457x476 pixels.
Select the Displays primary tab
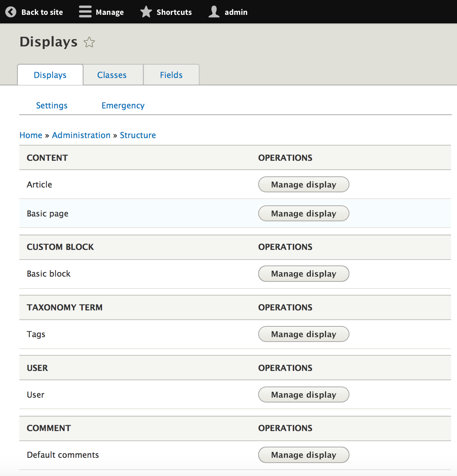[x=50, y=75]
